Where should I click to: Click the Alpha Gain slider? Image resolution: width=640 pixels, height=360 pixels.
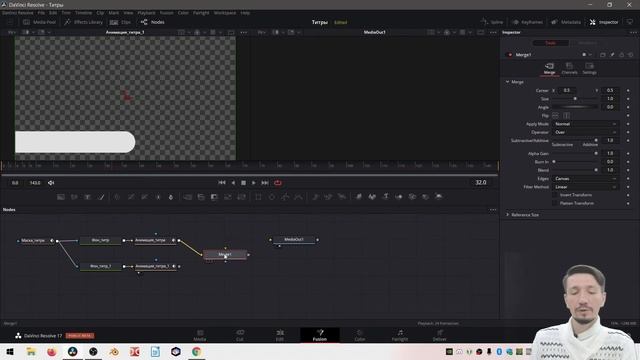575,153
